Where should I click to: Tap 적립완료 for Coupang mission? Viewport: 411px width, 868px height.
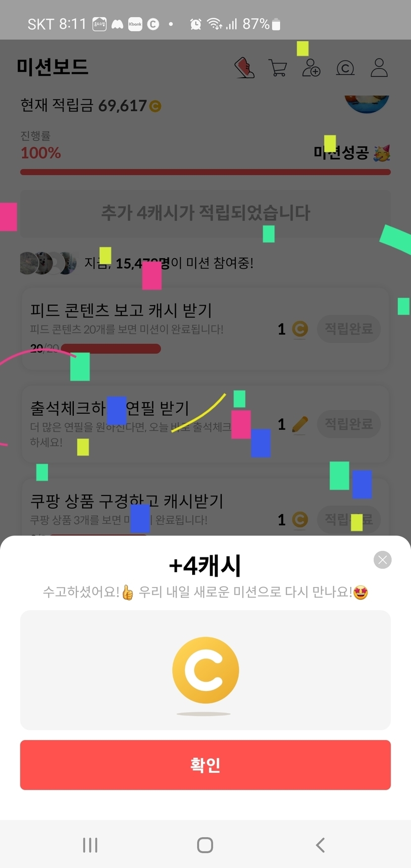pos(349,520)
